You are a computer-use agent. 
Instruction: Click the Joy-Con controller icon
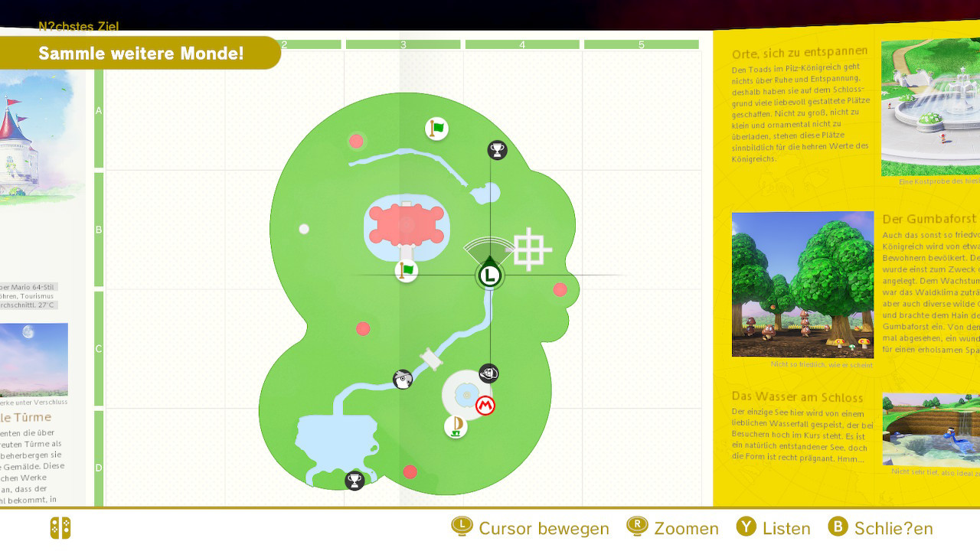60,528
